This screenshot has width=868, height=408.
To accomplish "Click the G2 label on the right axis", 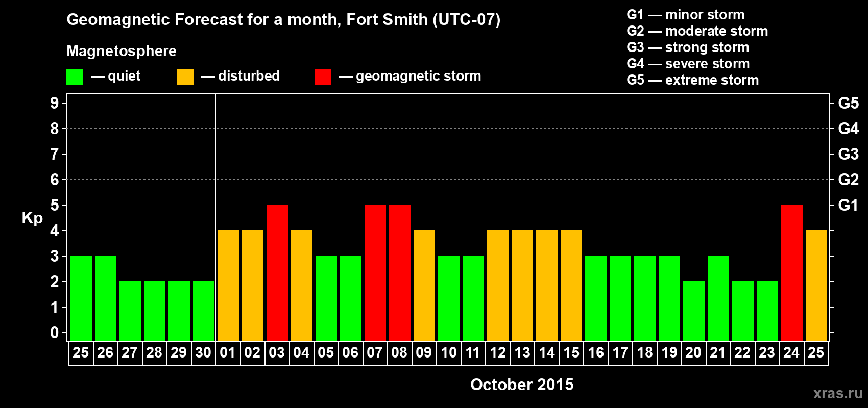I will point(848,180).
